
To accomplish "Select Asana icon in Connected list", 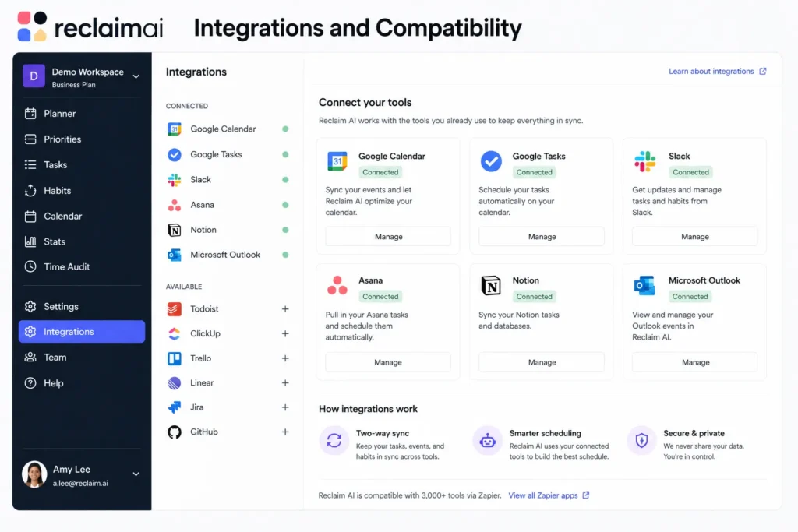I will click(175, 205).
